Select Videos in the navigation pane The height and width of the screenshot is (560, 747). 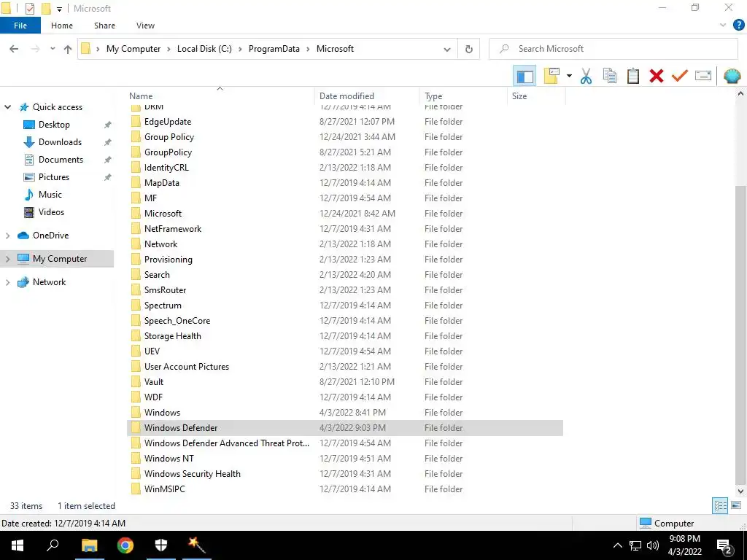point(51,212)
